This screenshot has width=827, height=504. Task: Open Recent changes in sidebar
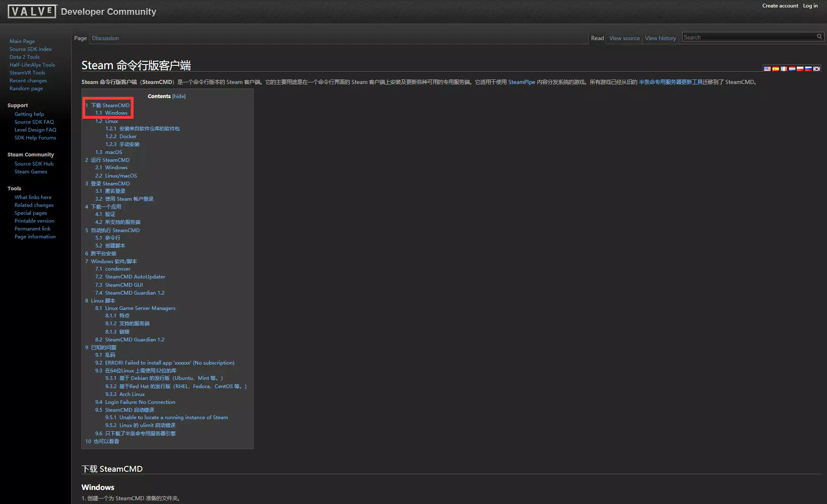(28, 81)
